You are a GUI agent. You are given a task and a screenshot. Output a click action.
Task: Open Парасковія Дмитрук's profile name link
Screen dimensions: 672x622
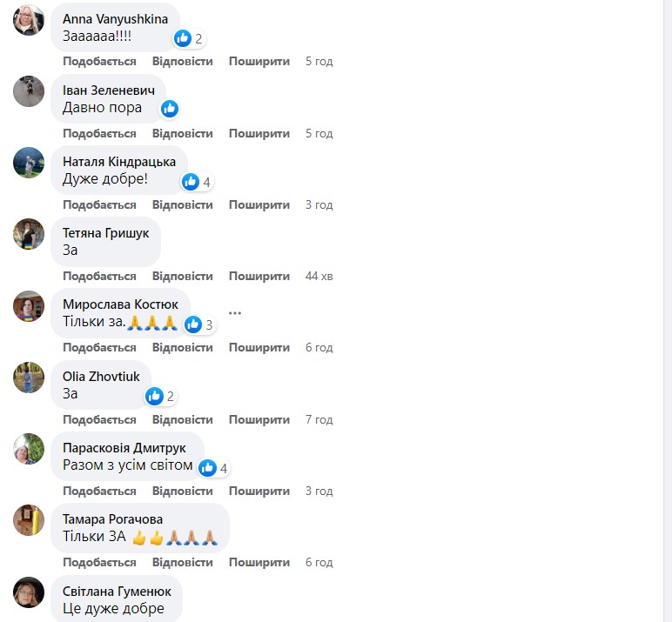124,448
